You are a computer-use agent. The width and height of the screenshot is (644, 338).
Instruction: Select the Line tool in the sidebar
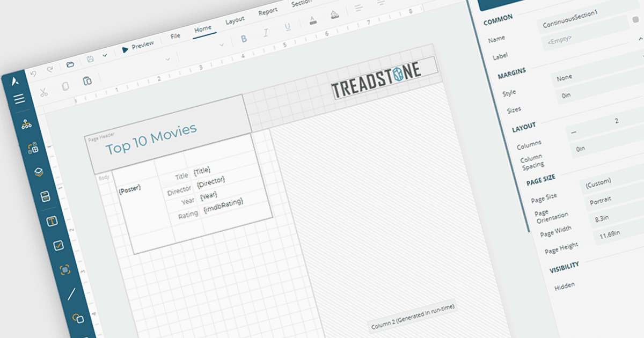(x=71, y=293)
